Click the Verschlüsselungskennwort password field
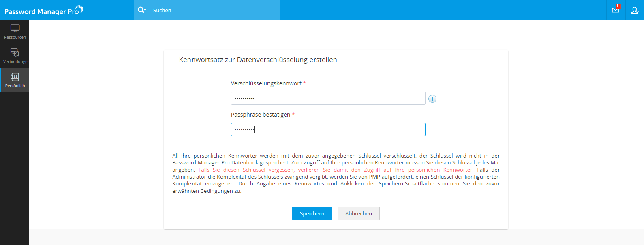The height and width of the screenshot is (245, 644). [x=328, y=98]
